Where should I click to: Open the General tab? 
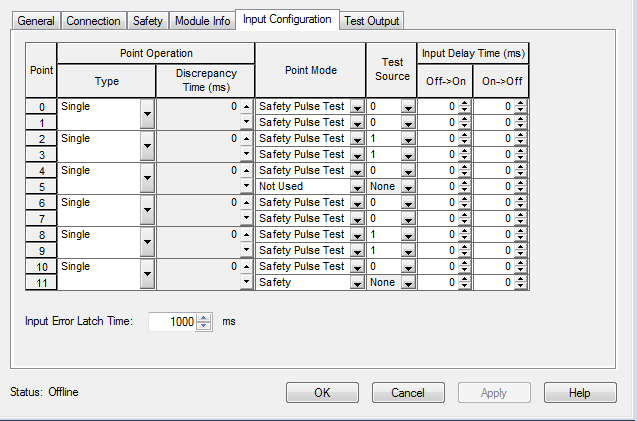click(x=36, y=21)
